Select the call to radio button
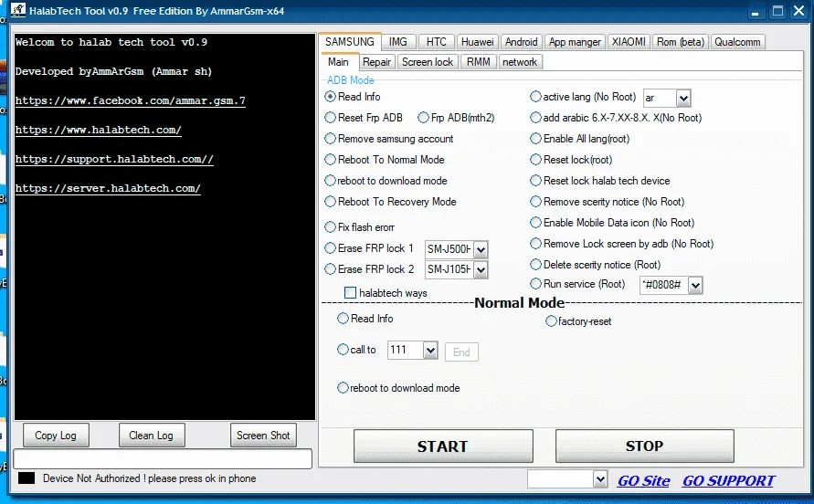Image resolution: width=814 pixels, height=504 pixels. click(343, 350)
